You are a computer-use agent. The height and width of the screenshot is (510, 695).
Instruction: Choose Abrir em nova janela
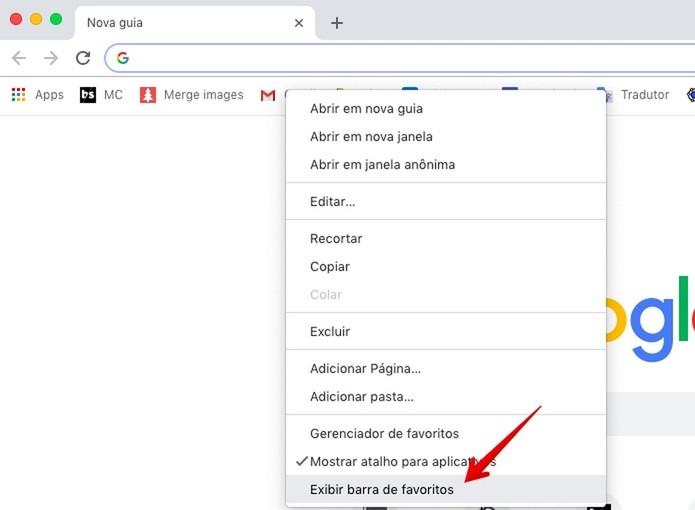[x=446, y=136]
